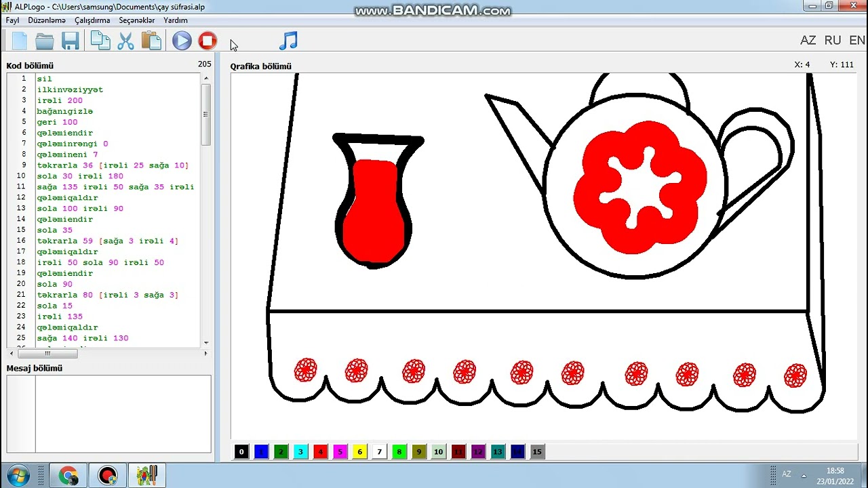Click code line 'irəli 50 sola 90 irəli 50'

[100, 262]
